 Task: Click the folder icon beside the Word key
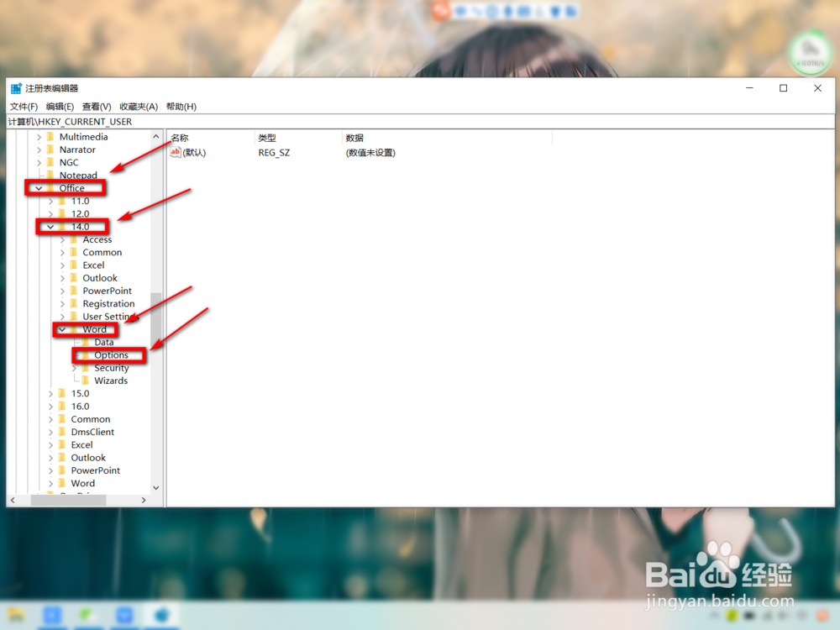click(75, 329)
